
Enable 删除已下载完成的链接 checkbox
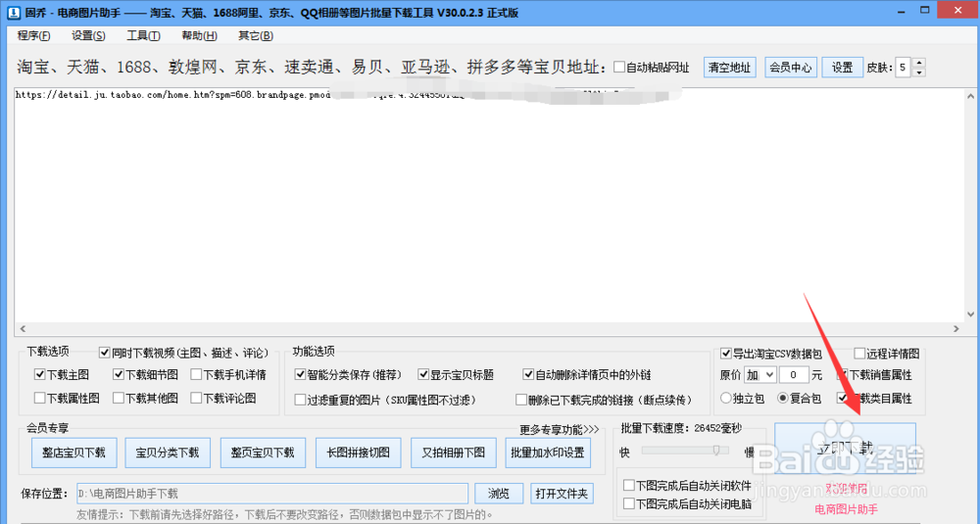click(x=521, y=400)
